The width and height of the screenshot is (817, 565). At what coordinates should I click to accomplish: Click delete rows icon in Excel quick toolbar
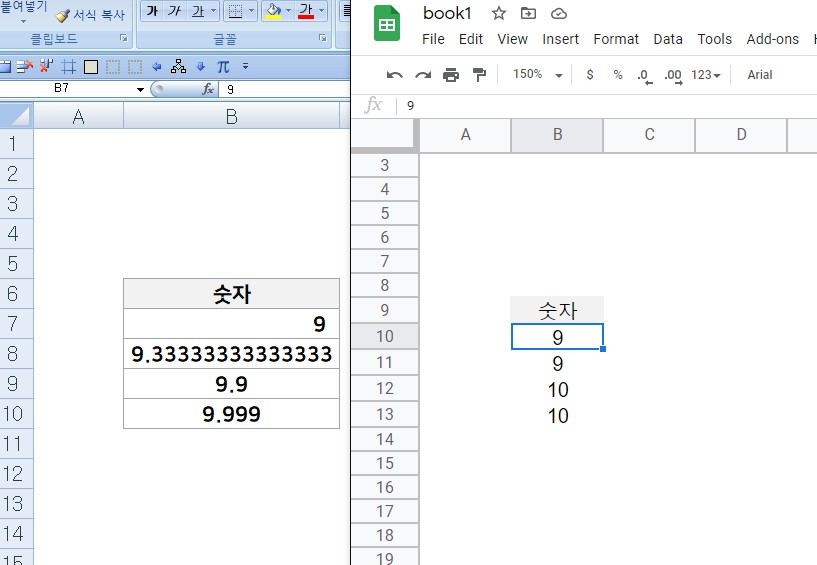[x=24, y=66]
